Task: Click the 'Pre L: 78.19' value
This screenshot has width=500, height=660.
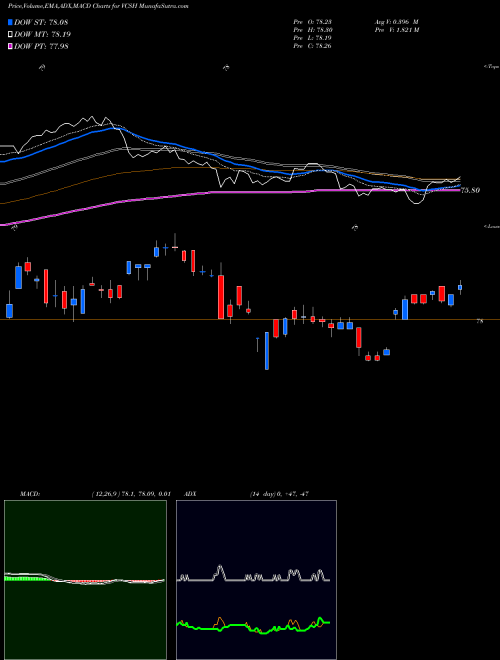Action: click(x=312, y=38)
